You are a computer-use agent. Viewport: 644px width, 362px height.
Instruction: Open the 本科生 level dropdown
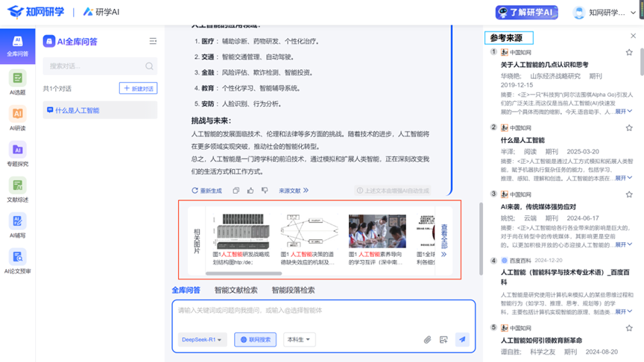(299, 340)
